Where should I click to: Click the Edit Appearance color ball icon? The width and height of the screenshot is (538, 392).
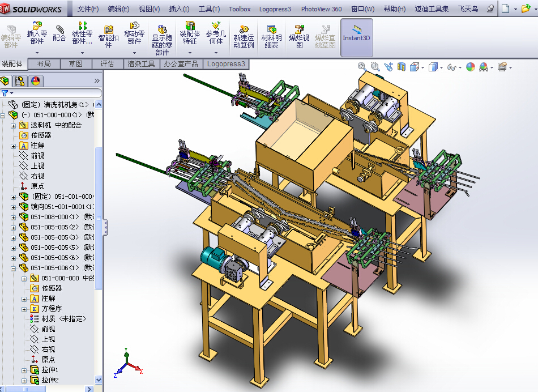pyautogui.click(x=471, y=67)
